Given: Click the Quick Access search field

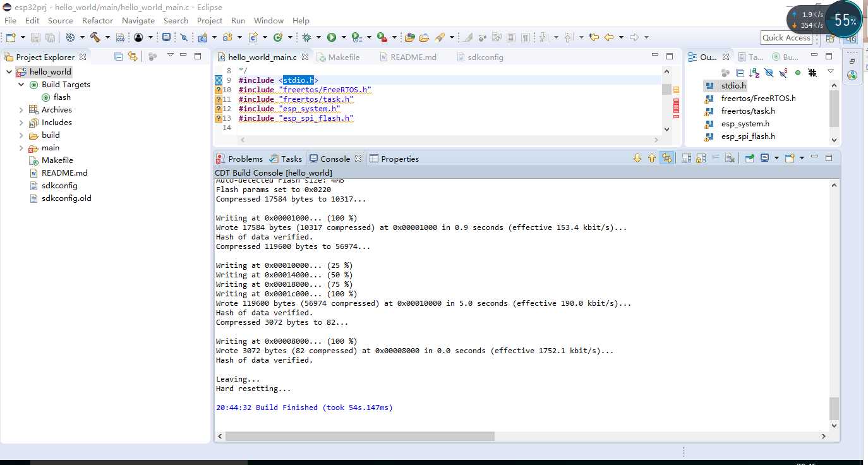Looking at the screenshot, I should (786, 37).
